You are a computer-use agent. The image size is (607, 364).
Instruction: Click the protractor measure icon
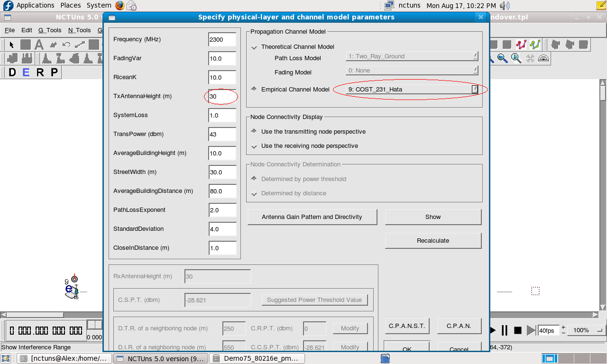(x=543, y=58)
